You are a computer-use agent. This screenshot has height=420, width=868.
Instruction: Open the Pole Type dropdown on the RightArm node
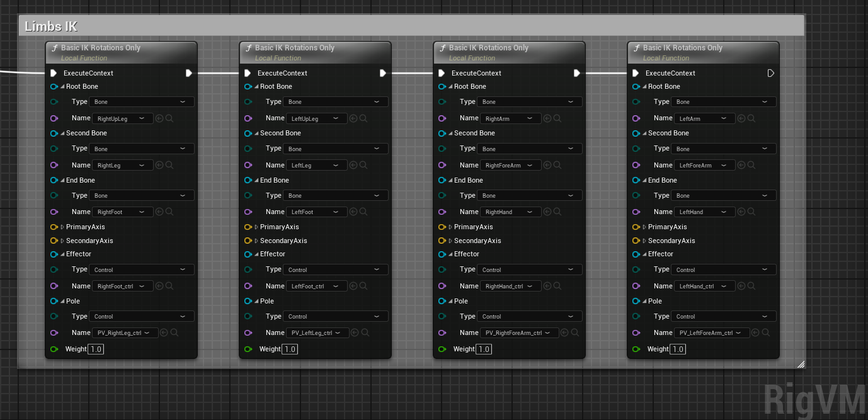pyautogui.click(x=530, y=316)
